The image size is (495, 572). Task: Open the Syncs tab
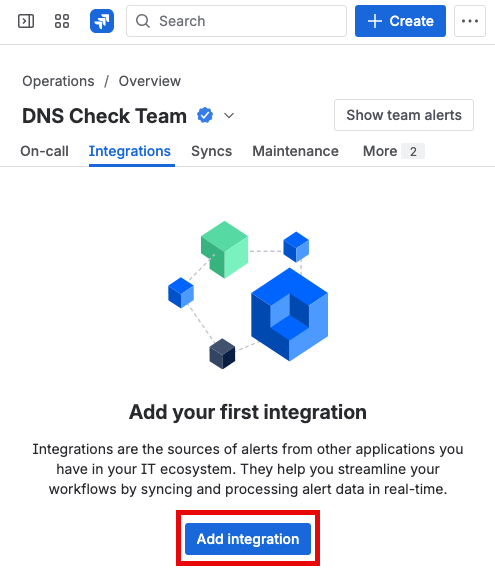pos(212,151)
